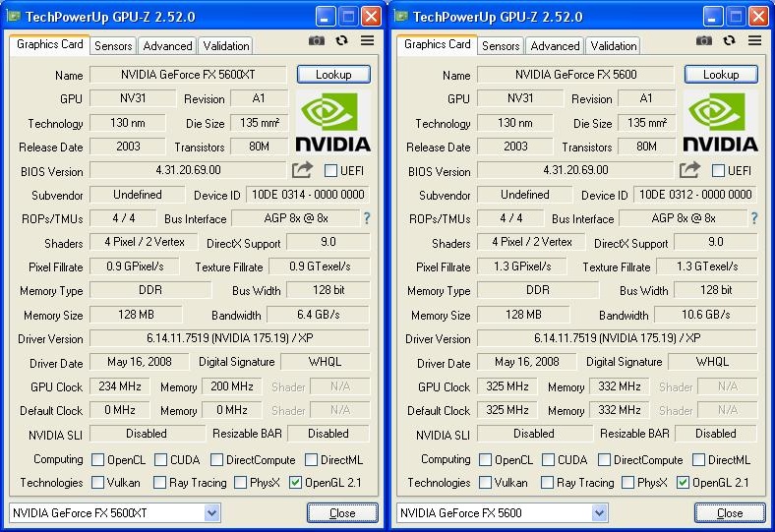This screenshot has height=532, width=775.
Task: Click Device ID field 10DE 0314
Action: [308, 194]
